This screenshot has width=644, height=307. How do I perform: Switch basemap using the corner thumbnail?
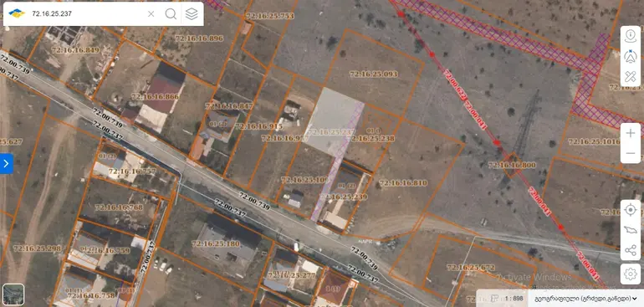13,294
